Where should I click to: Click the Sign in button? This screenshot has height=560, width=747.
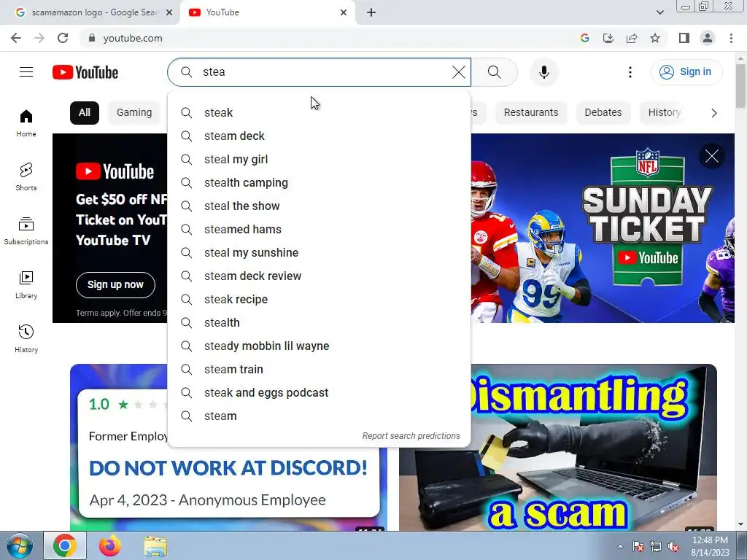[686, 72]
